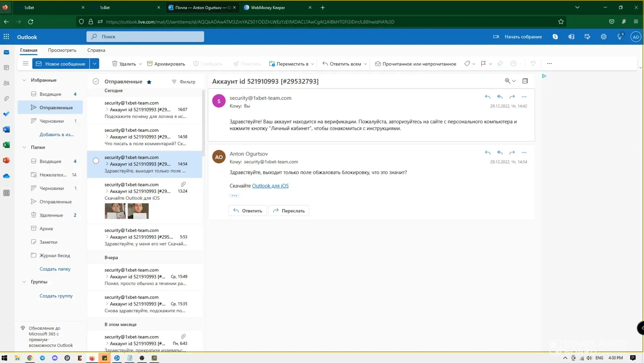Open the Outlook app launcher grid
The height and width of the screenshot is (363, 644).
click(6, 37)
